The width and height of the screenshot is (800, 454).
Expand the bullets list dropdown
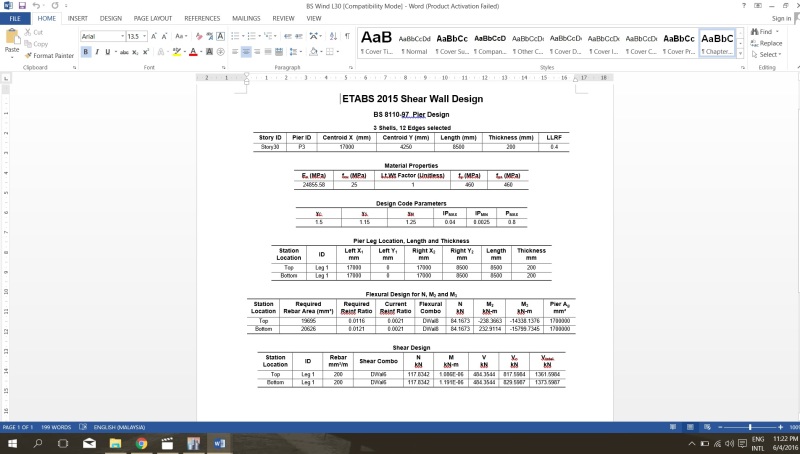(243, 36)
